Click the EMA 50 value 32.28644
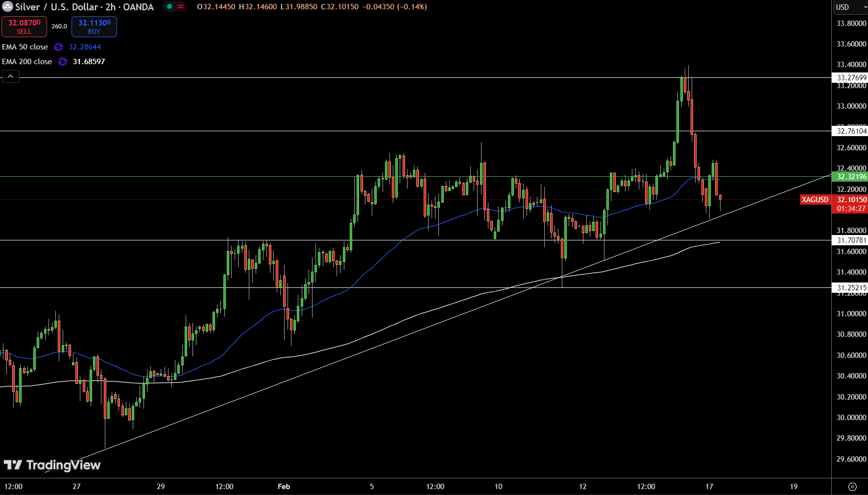This screenshot has width=868, height=495. (85, 47)
